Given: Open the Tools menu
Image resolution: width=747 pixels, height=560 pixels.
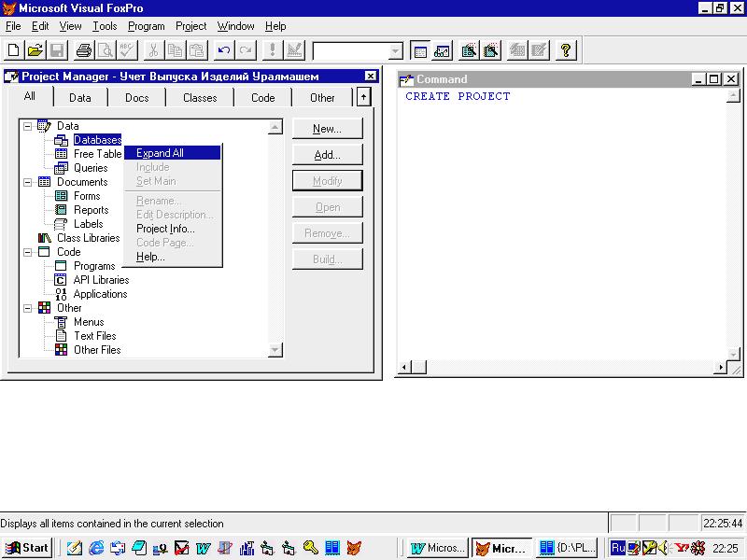Looking at the screenshot, I should [x=105, y=26].
